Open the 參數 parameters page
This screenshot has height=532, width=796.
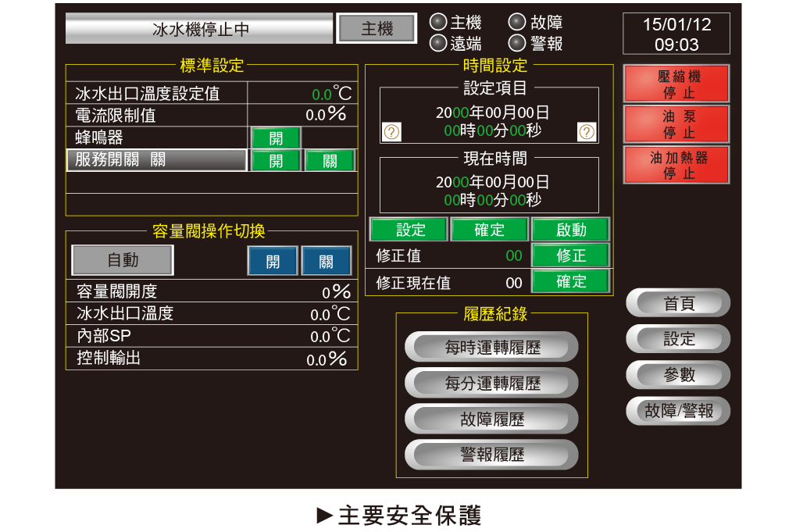678,375
